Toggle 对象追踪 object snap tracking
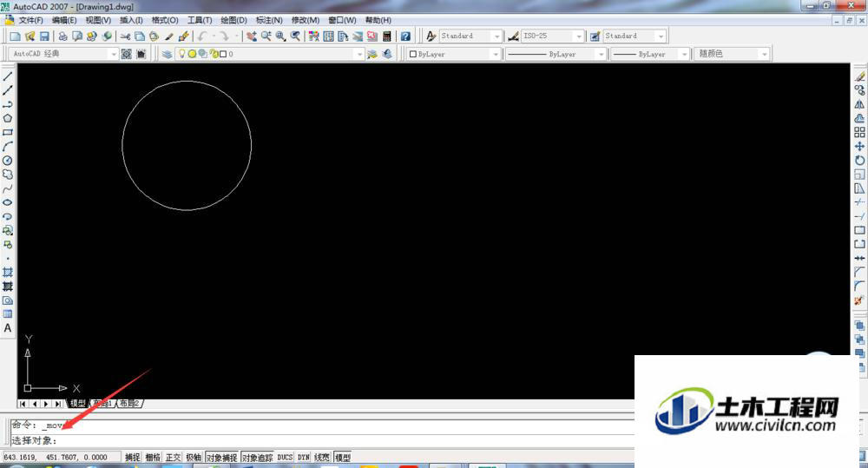868x468 pixels. [x=258, y=458]
